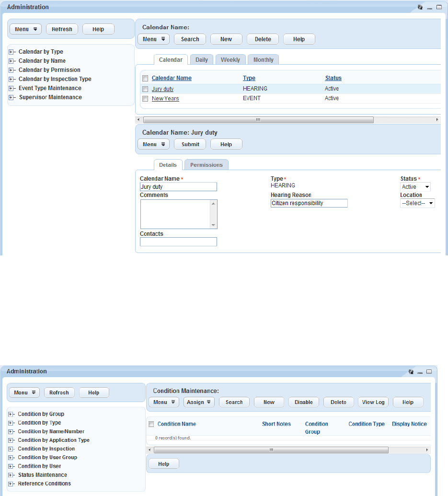Screen dimensions: 448x496
Task: Sort by the Type column header
Action: pos(249,78)
